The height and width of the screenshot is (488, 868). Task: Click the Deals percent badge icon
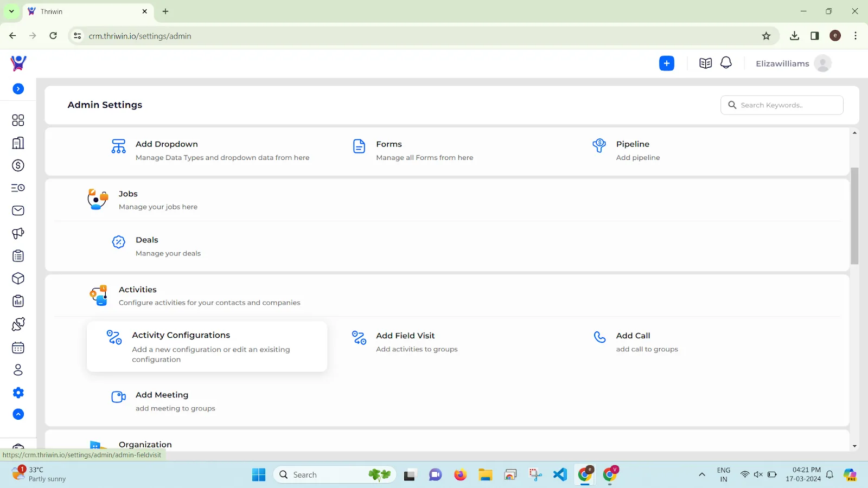tap(118, 242)
